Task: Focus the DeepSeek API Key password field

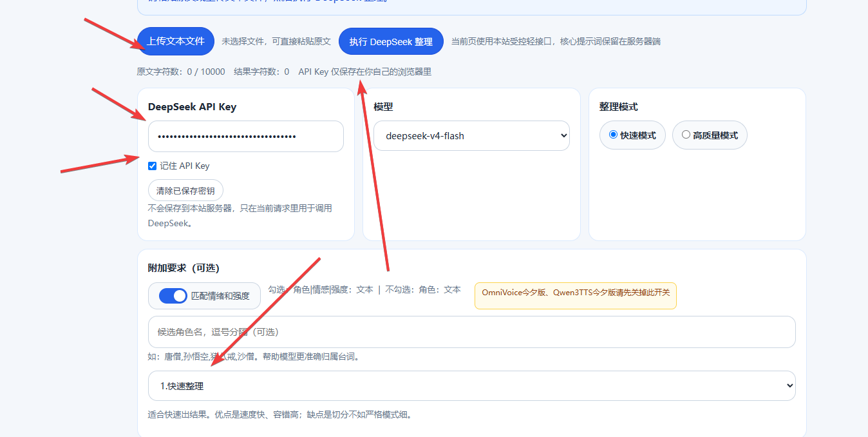Action: [246, 137]
